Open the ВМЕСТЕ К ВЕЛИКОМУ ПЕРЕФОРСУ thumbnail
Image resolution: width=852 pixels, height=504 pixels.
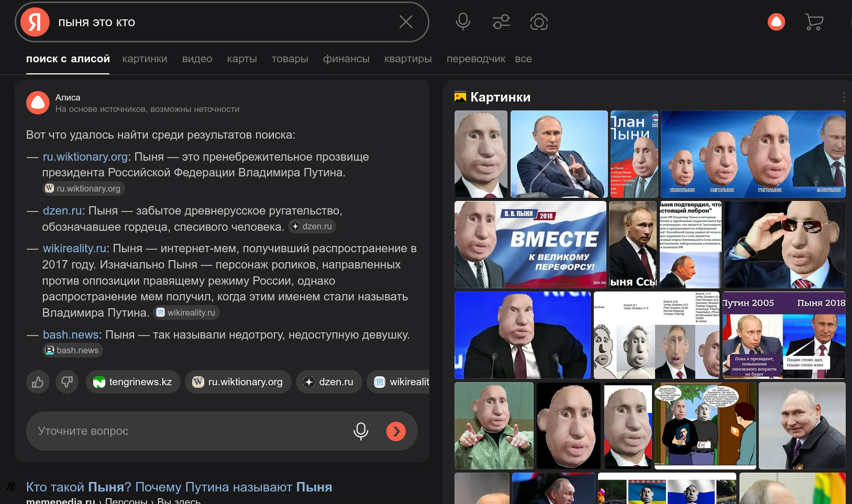pos(530,244)
